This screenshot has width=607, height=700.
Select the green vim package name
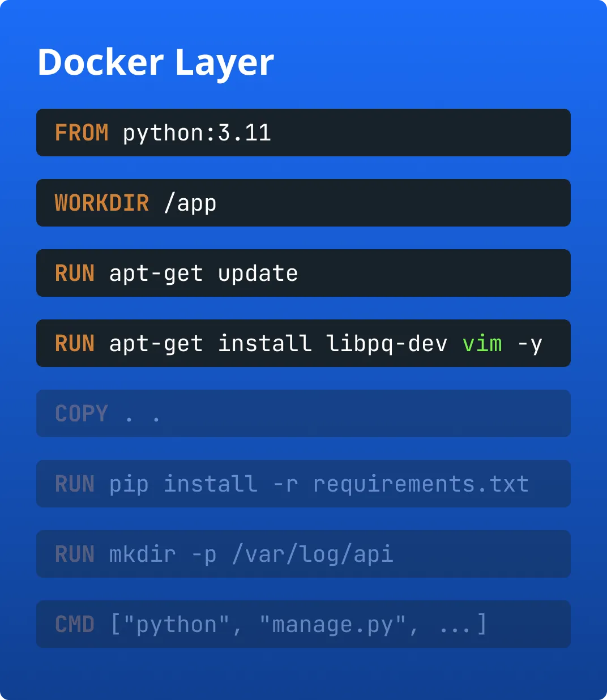tap(482, 344)
